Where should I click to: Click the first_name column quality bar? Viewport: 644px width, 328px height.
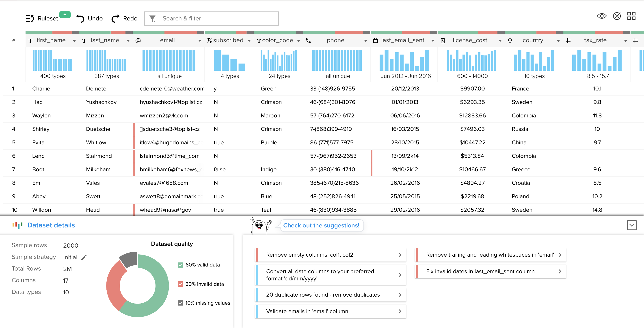point(52,32)
